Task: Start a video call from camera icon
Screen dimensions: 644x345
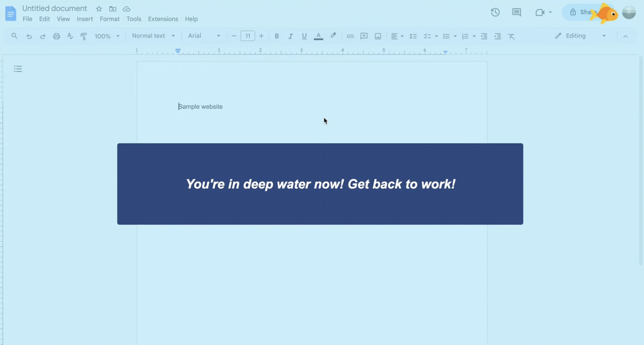Action: [x=540, y=12]
